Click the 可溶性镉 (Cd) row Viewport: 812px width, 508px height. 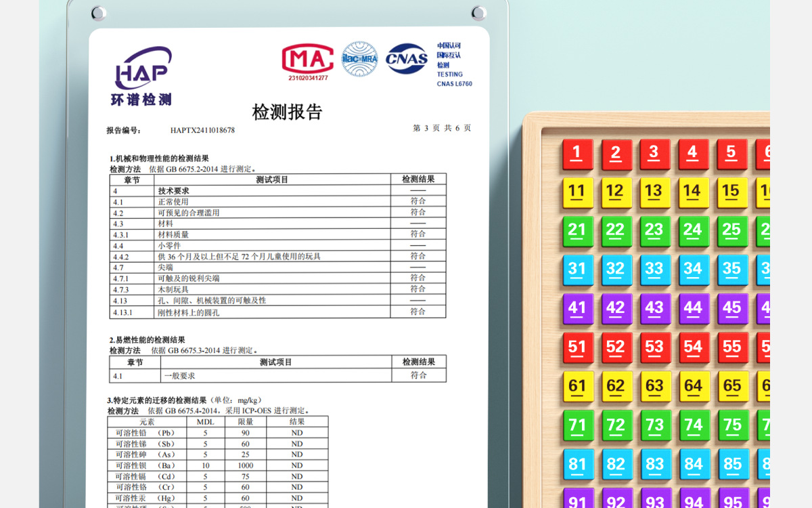(x=218, y=476)
